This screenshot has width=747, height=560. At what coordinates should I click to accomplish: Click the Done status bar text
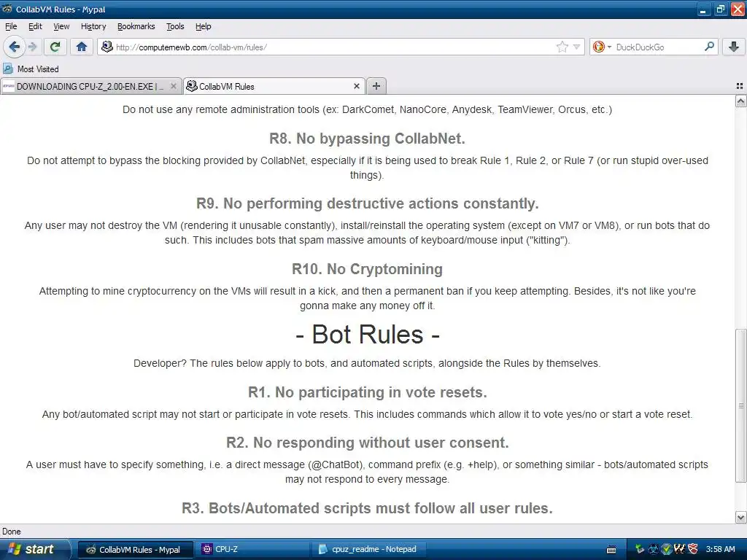pos(12,532)
